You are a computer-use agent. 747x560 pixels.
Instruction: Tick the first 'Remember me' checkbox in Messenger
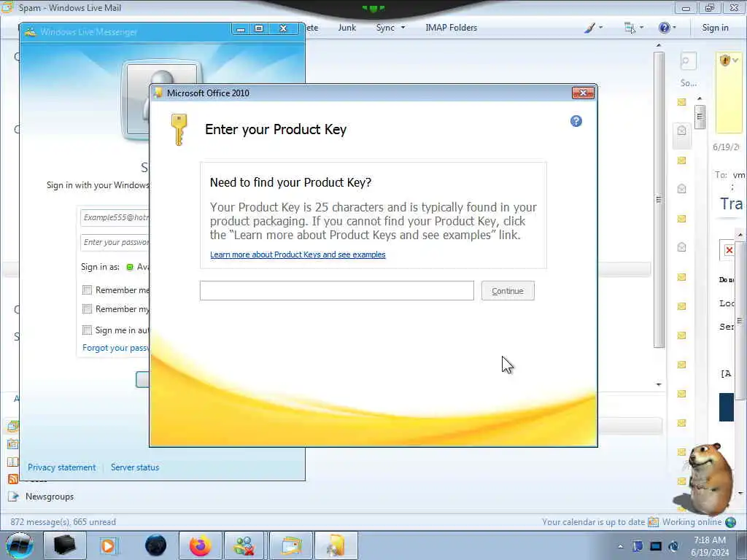tap(88, 290)
